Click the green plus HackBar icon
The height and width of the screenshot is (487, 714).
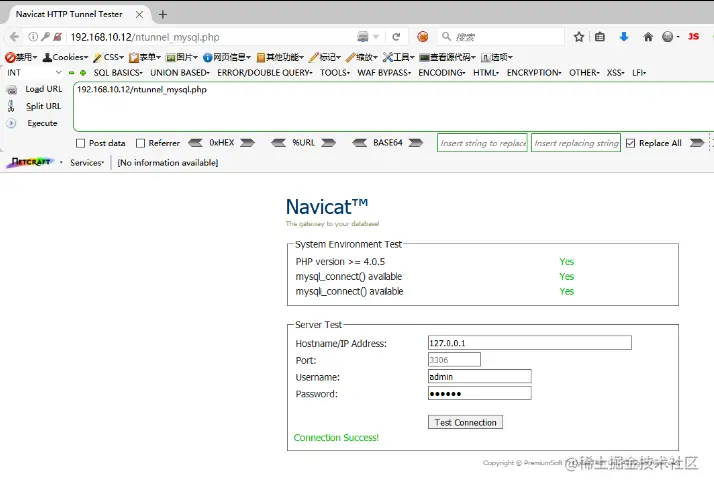83,73
